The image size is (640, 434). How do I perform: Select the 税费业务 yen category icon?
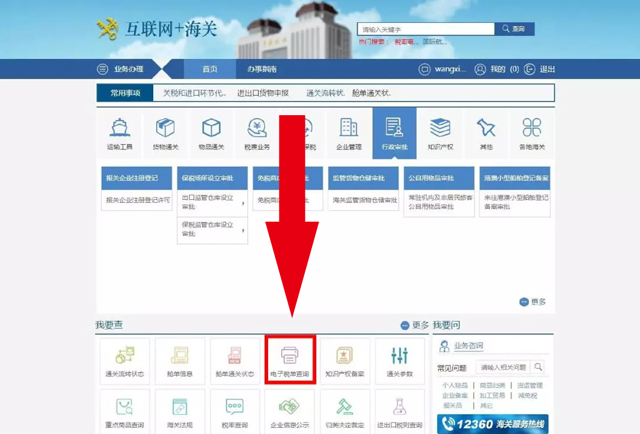point(257,133)
